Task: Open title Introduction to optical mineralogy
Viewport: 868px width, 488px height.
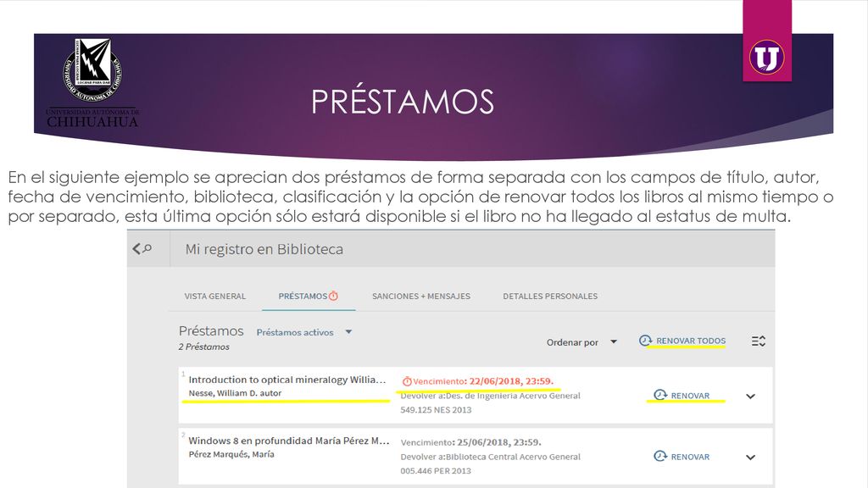Action: [287, 380]
